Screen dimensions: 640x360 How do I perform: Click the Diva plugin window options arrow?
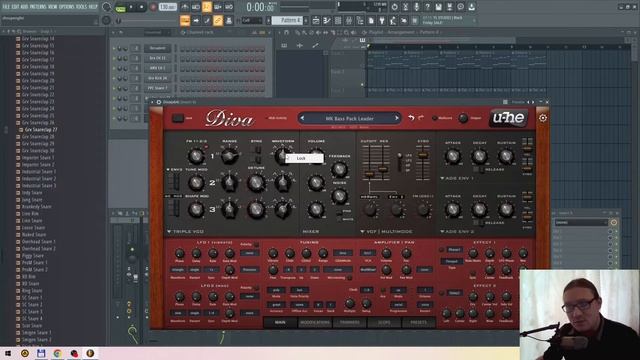[x=152, y=102]
